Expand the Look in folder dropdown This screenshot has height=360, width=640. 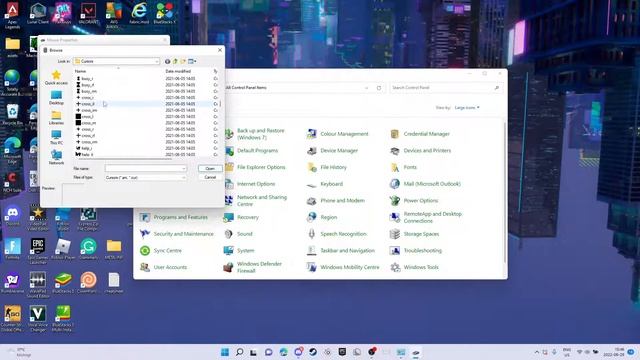click(x=157, y=61)
